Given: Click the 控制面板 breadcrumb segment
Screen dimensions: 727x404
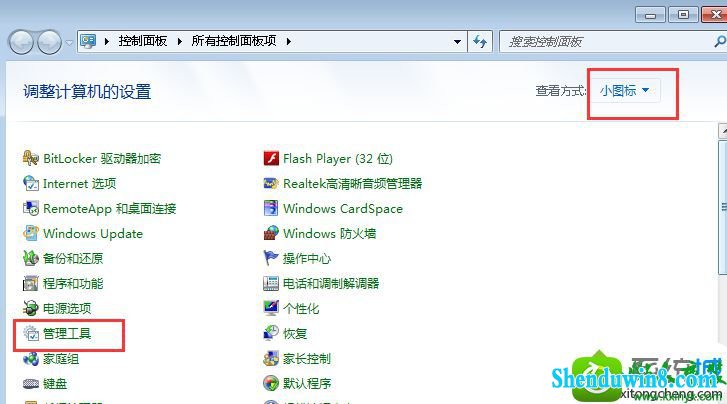Looking at the screenshot, I should coord(143,41).
